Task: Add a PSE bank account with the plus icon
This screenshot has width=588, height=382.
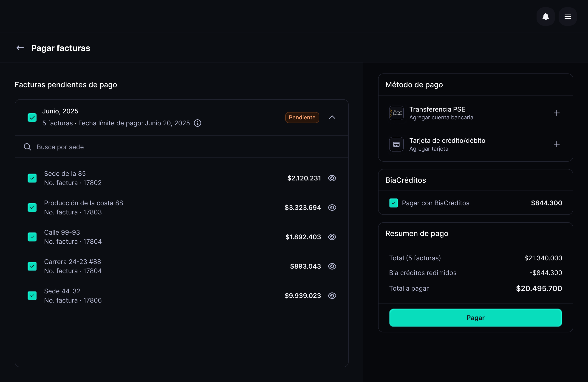Action: click(557, 113)
